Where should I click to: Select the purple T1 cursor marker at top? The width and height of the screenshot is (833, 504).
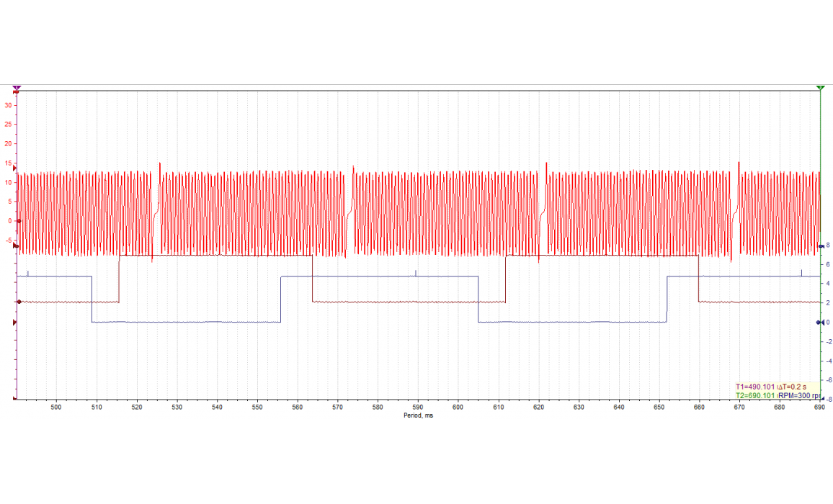(x=17, y=88)
